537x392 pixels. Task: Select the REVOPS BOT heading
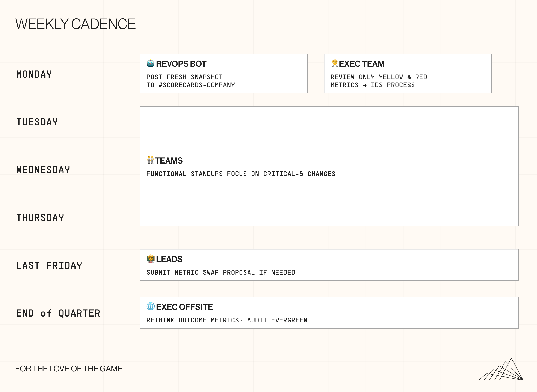point(181,64)
